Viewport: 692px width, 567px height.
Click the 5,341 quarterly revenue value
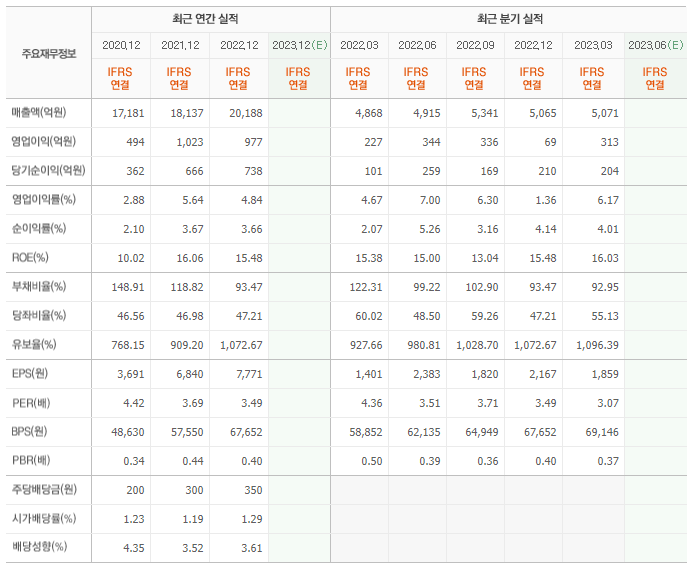click(485, 113)
